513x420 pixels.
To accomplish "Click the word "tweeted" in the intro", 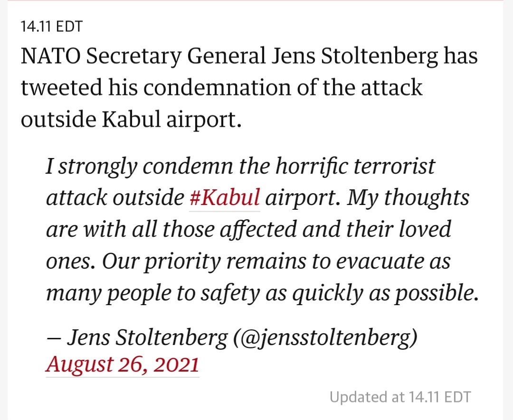I will coord(61,88).
